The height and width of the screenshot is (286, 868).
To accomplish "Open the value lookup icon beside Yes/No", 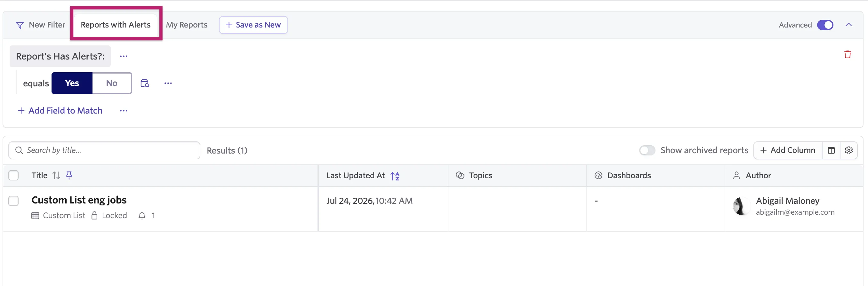I will tap(145, 83).
